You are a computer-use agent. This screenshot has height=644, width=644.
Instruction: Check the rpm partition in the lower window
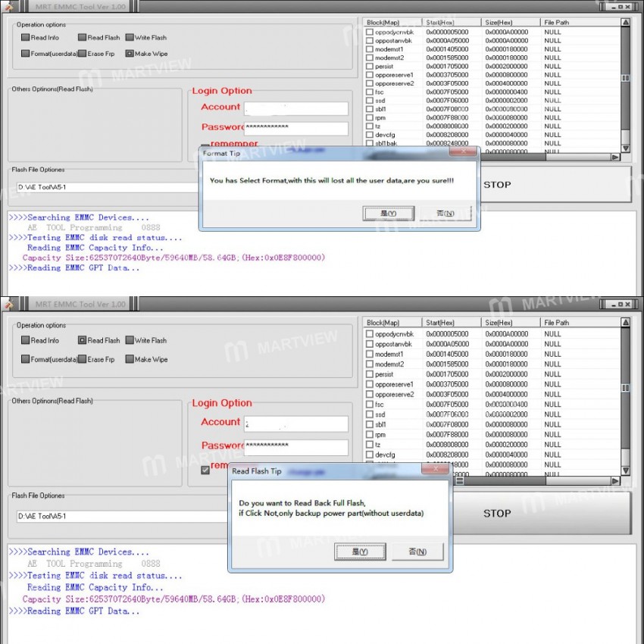[370, 435]
